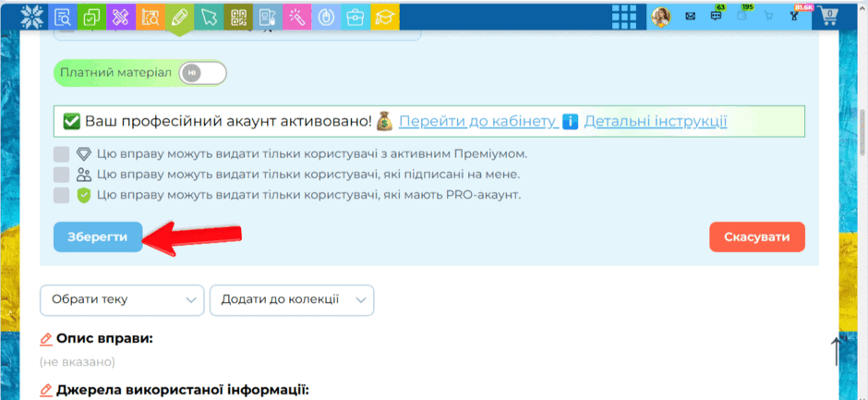Open the wallet icon with 195 badge
The image size is (868, 400).
pos(742,16)
